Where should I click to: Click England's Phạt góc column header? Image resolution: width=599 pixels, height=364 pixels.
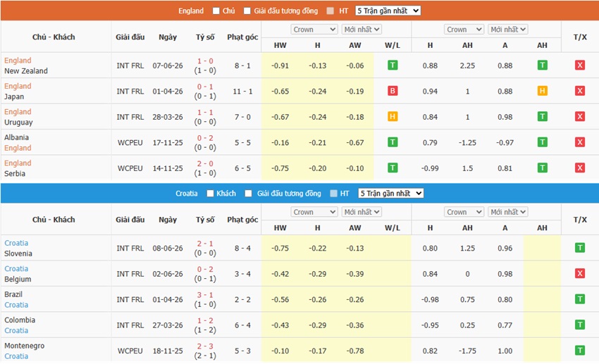coord(242,37)
